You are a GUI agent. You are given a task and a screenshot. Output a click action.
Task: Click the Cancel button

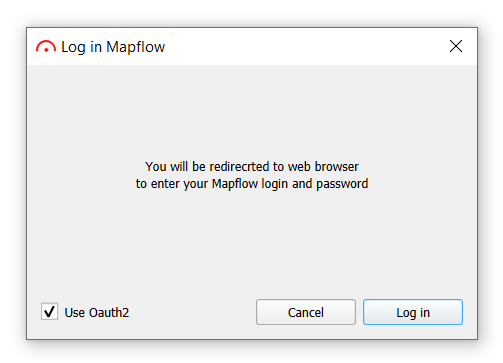point(306,312)
